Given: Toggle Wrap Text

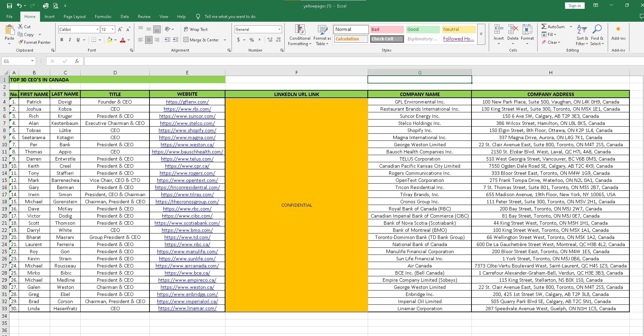Looking at the screenshot, I should (x=196, y=29).
